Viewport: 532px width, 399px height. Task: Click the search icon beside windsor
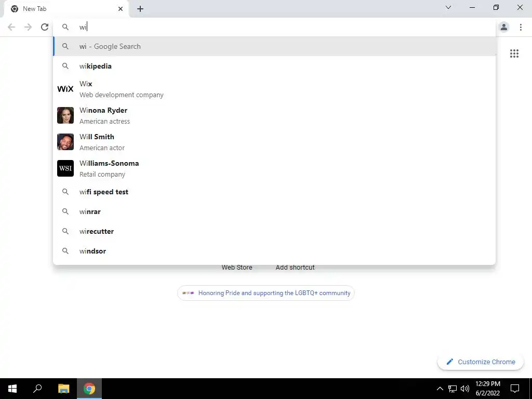click(x=65, y=251)
